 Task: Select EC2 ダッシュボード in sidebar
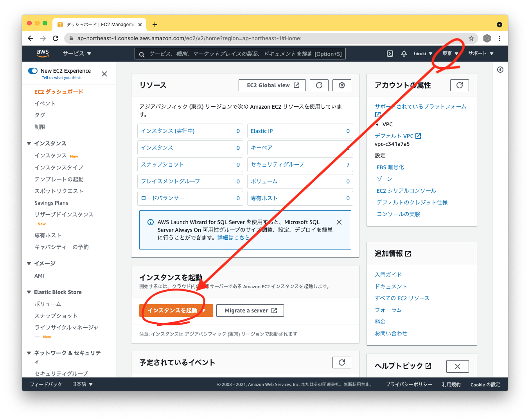[59, 92]
